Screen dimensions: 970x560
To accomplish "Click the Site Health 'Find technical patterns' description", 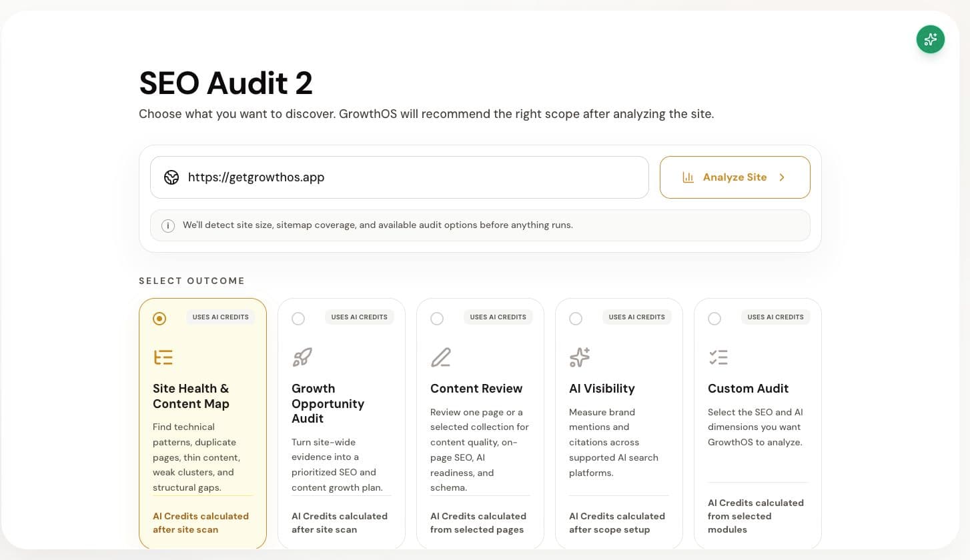I will (196, 457).
